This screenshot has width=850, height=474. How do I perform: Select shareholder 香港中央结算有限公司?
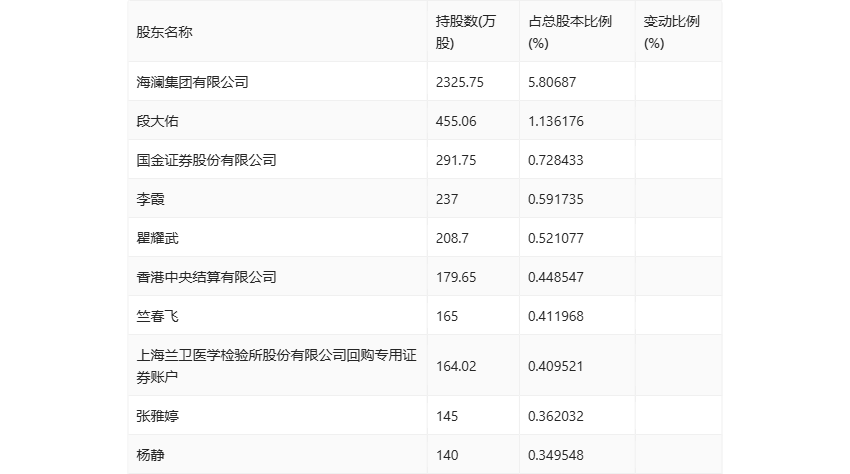click(x=207, y=277)
